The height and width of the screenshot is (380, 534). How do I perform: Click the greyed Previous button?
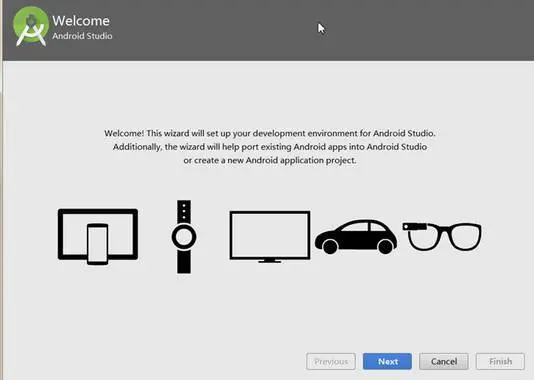coord(331,361)
